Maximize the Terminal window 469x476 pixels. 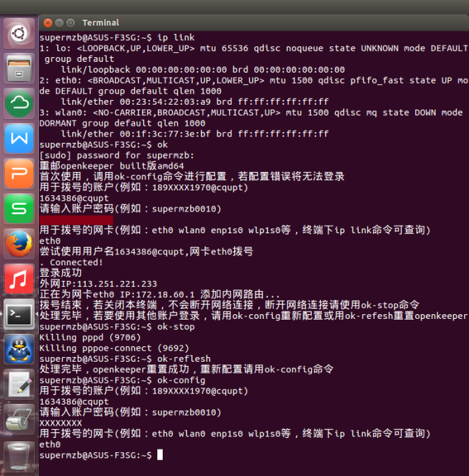tap(71, 22)
